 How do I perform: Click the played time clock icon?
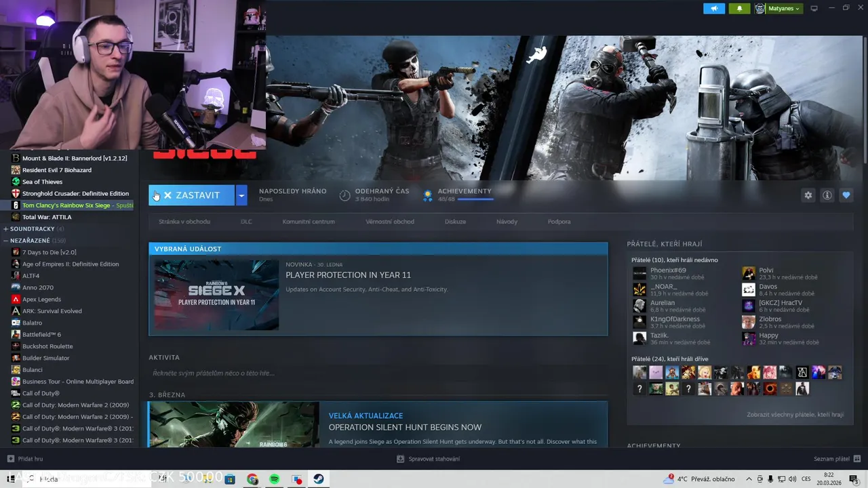pos(344,195)
